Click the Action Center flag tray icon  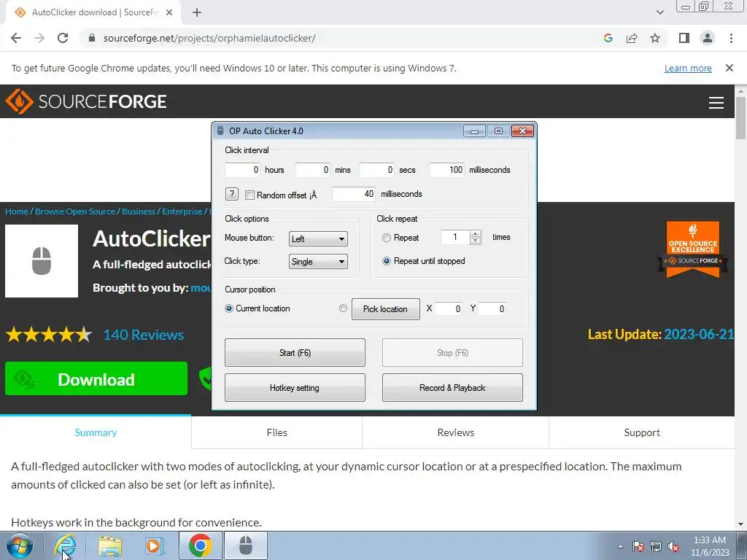click(x=638, y=546)
